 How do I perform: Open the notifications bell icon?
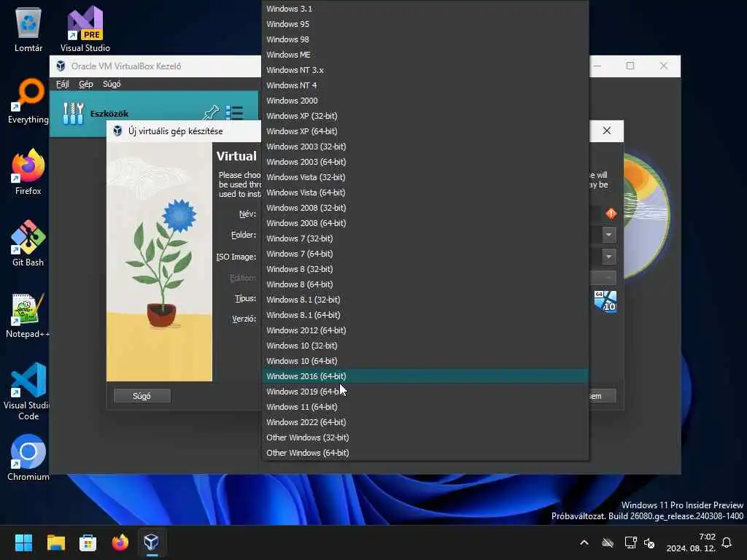point(727,542)
